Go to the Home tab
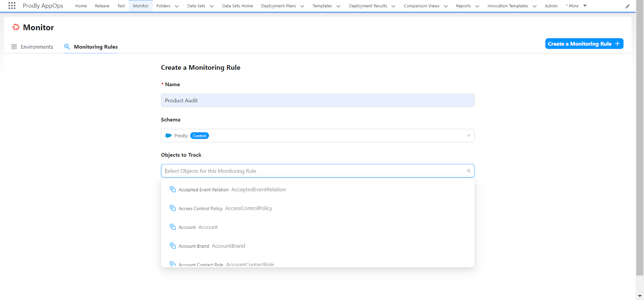 [x=81, y=6]
